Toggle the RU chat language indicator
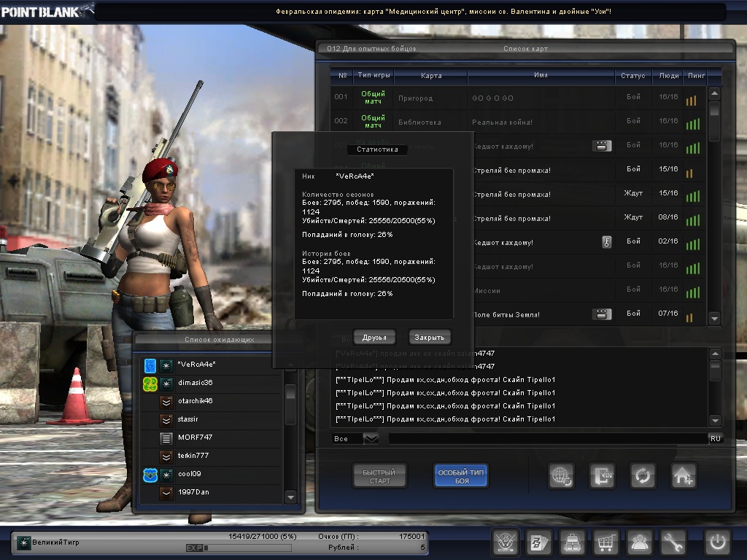The image size is (747, 560). pyautogui.click(x=716, y=438)
